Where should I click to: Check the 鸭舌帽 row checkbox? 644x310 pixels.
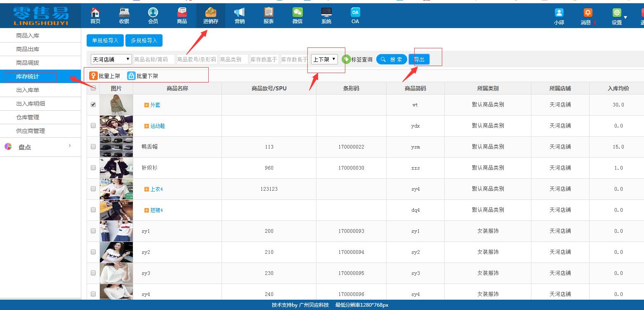93,147
